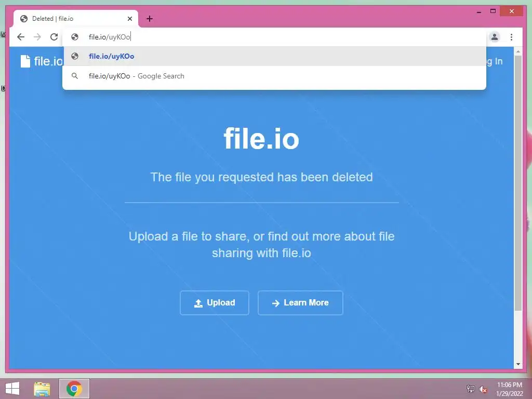Open File Explorer from the taskbar
Image resolution: width=532 pixels, height=399 pixels.
[42, 389]
